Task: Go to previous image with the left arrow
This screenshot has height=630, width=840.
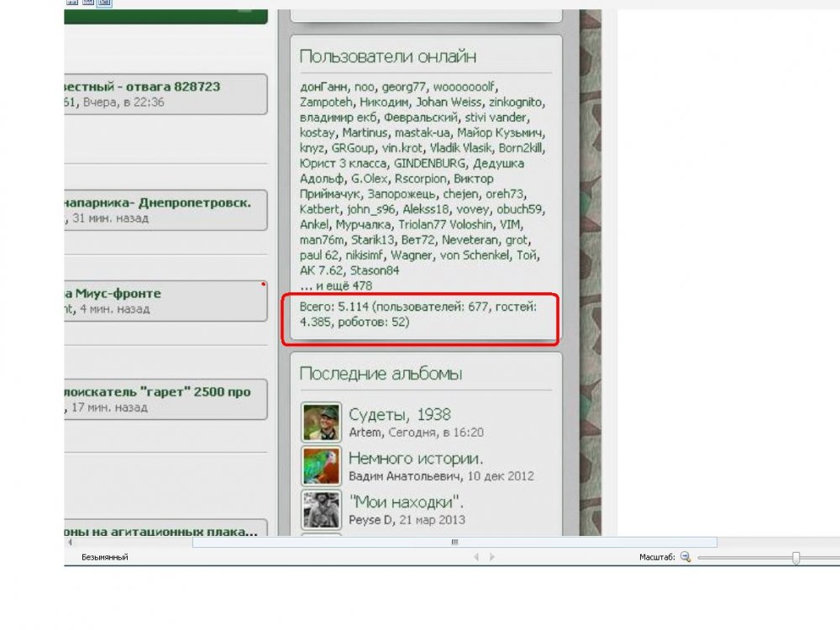Action: (475, 557)
